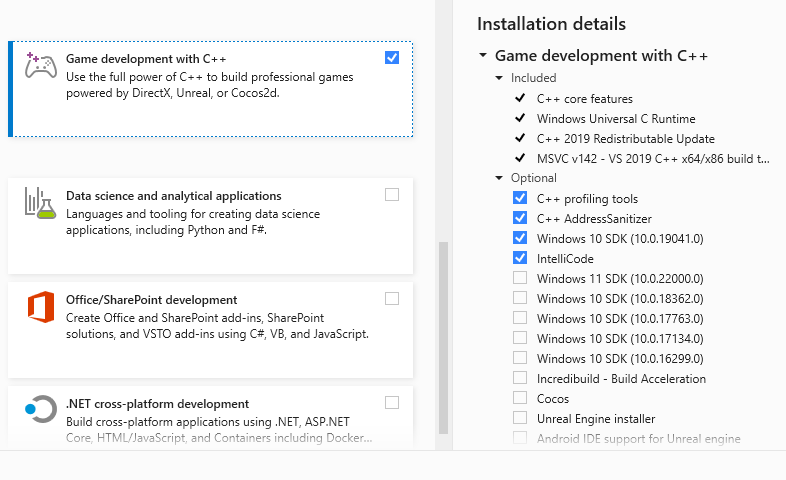Uncheck C++ profiling tools option

pyautogui.click(x=520, y=198)
